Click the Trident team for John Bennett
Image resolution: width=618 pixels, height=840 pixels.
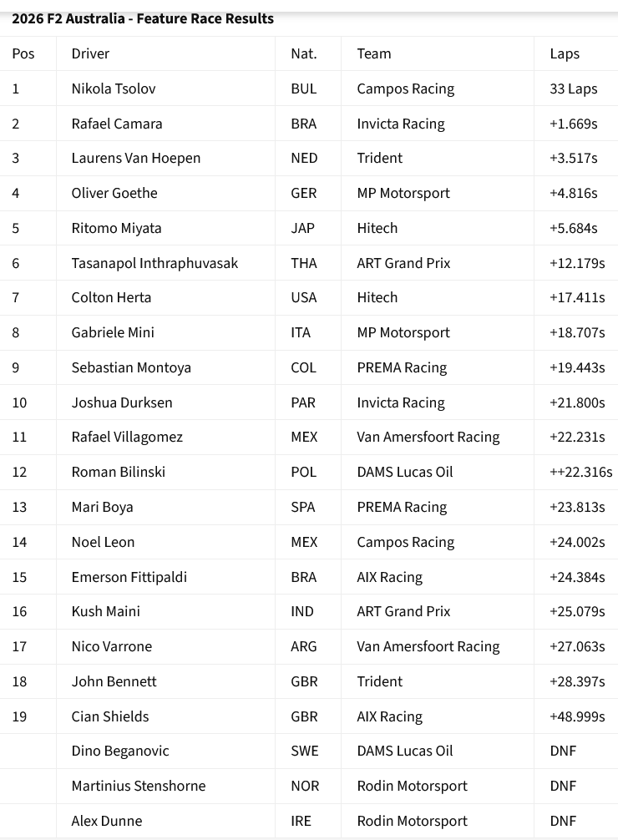pos(380,681)
